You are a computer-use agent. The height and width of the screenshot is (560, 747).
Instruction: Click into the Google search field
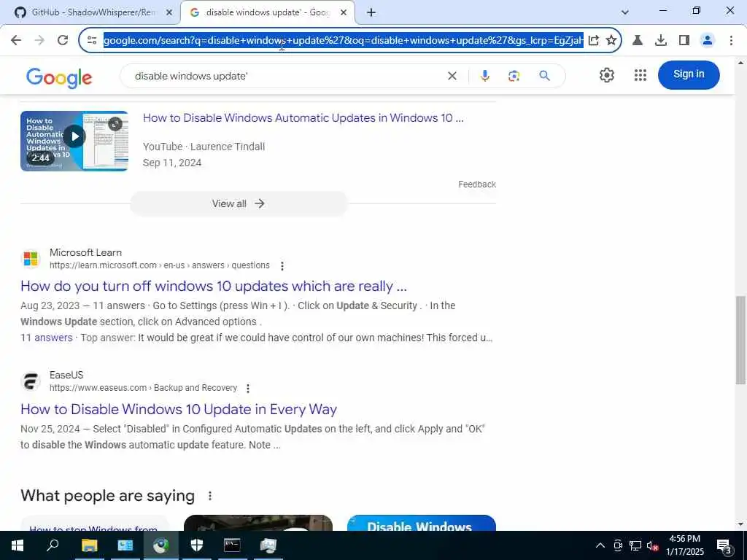click(x=286, y=76)
